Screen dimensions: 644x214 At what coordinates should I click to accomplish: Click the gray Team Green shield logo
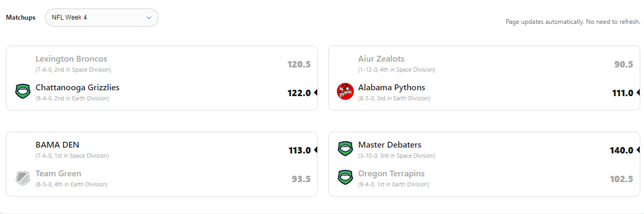pos(23,177)
